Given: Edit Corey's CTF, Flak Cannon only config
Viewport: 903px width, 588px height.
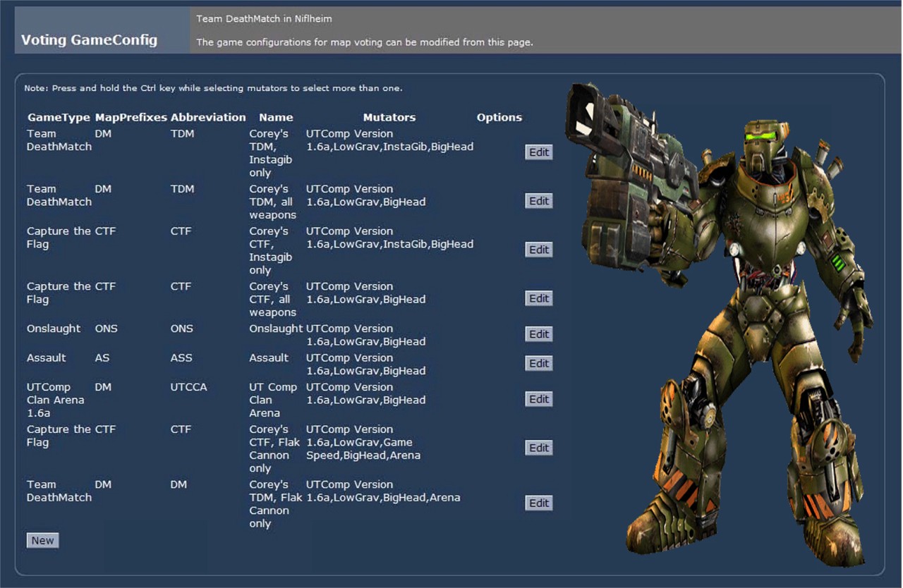Looking at the screenshot, I should pos(539,448).
